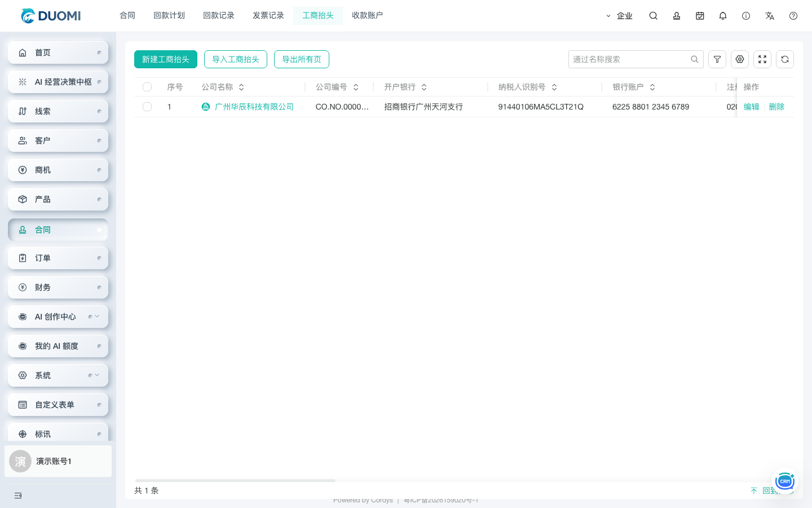Image resolution: width=812 pixels, height=508 pixels.
Task: Switch to 收款账户 tab
Action: coord(368,15)
